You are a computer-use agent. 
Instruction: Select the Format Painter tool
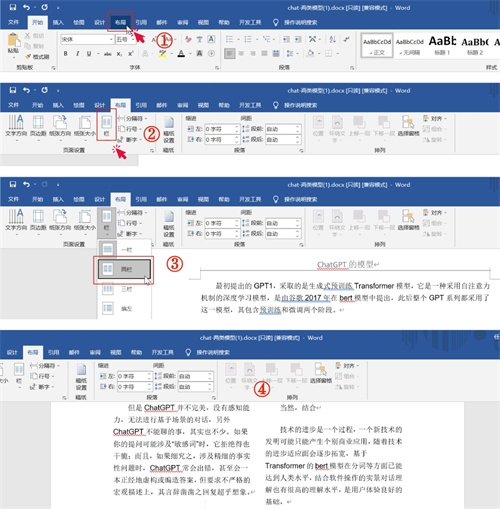(37, 57)
